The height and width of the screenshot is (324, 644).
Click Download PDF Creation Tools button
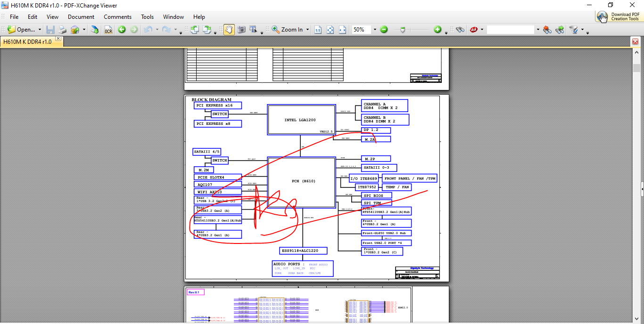(619, 16)
